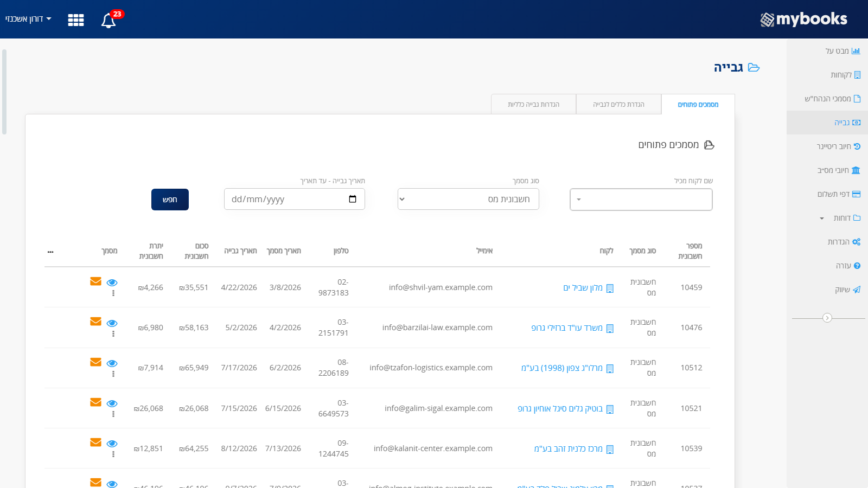Click envelope icon for invoice 10512
The width and height of the screenshot is (868, 488).
tap(96, 362)
